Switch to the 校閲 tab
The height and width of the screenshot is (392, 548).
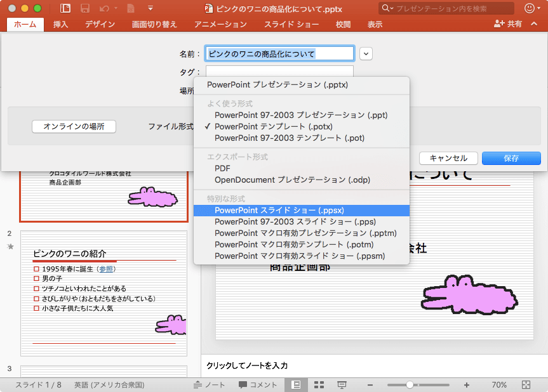343,25
